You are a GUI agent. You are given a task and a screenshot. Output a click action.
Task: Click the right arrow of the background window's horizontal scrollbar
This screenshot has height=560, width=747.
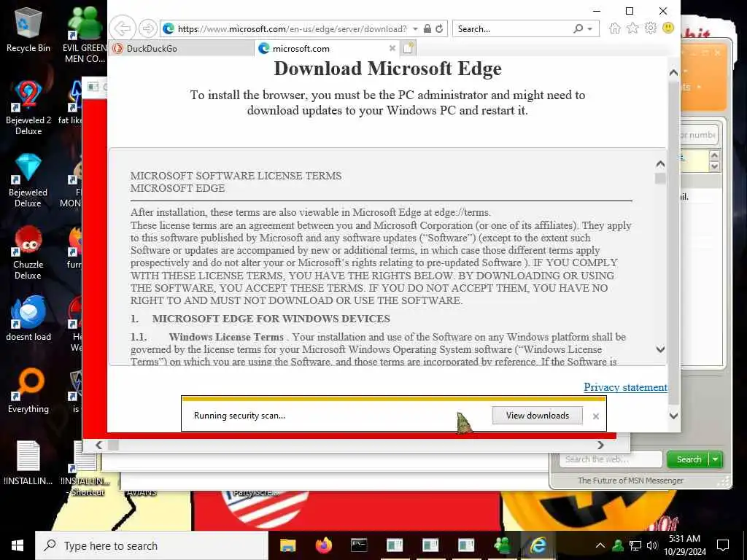click(x=600, y=445)
